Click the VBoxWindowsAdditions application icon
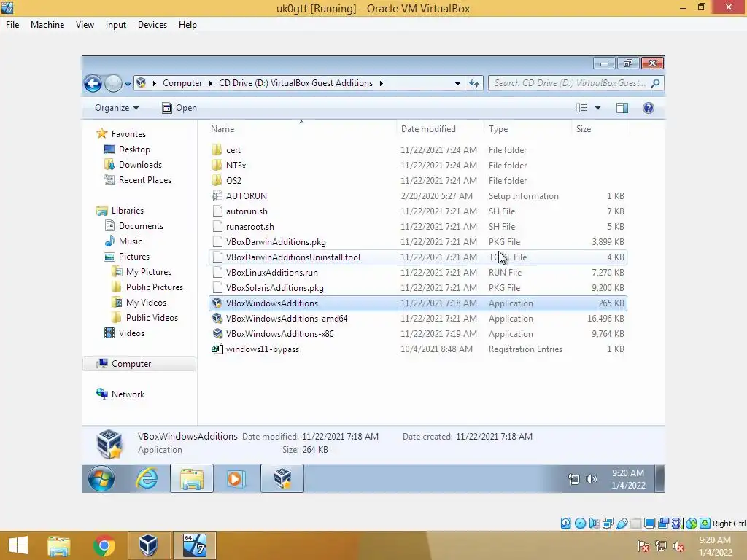This screenshot has height=560, width=747. click(217, 303)
